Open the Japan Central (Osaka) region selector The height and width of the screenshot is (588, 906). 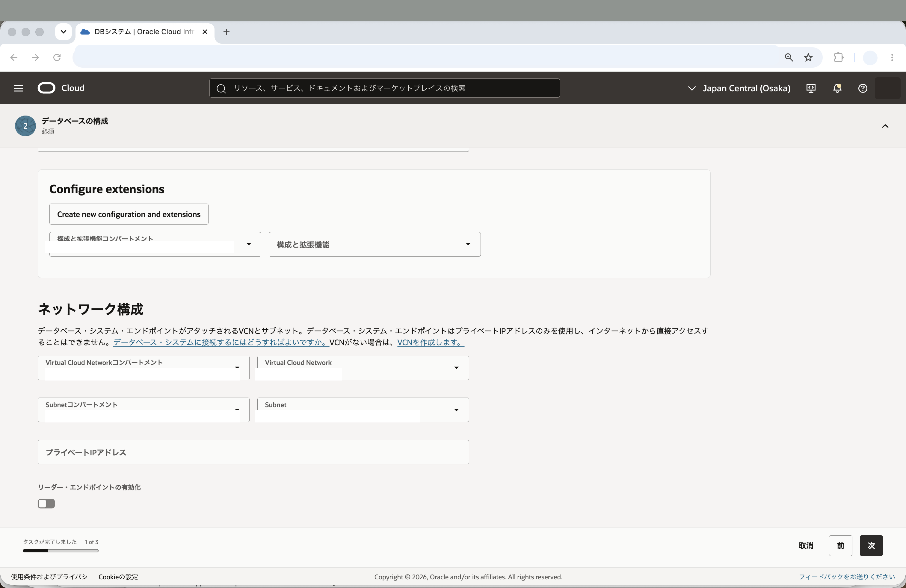click(x=739, y=88)
